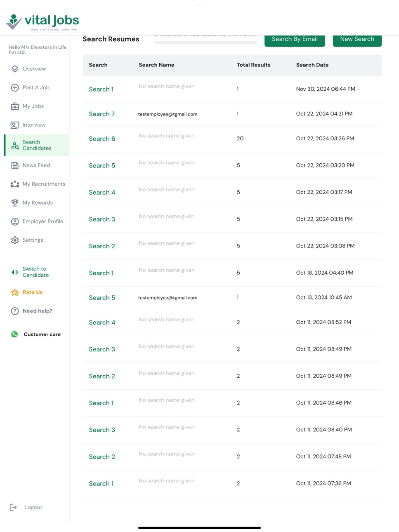Image resolution: width=399 pixels, height=532 pixels.
Task: Click testemployee@tgmail.com in Oct 13 row
Action: (168, 298)
